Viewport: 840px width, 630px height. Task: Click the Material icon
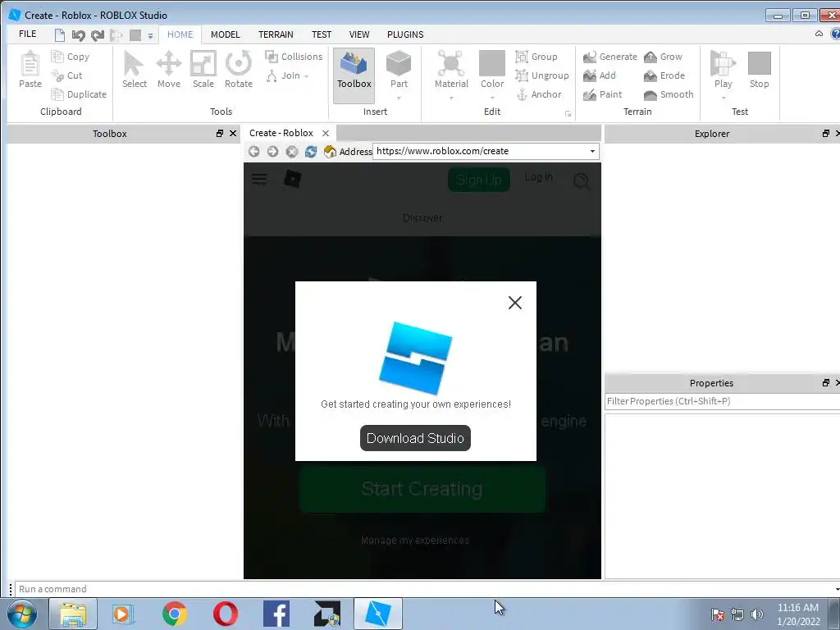point(451,63)
